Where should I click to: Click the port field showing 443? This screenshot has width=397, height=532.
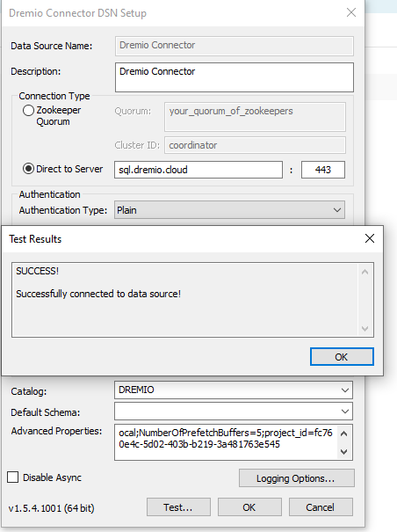click(323, 170)
